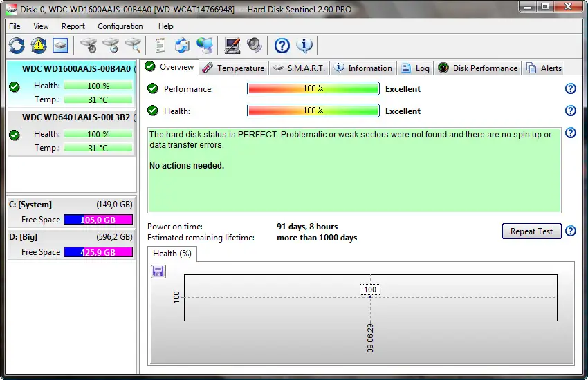The width and height of the screenshot is (588, 380).
Task: Click the speaker sound toolbar icon
Action: (x=255, y=46)
